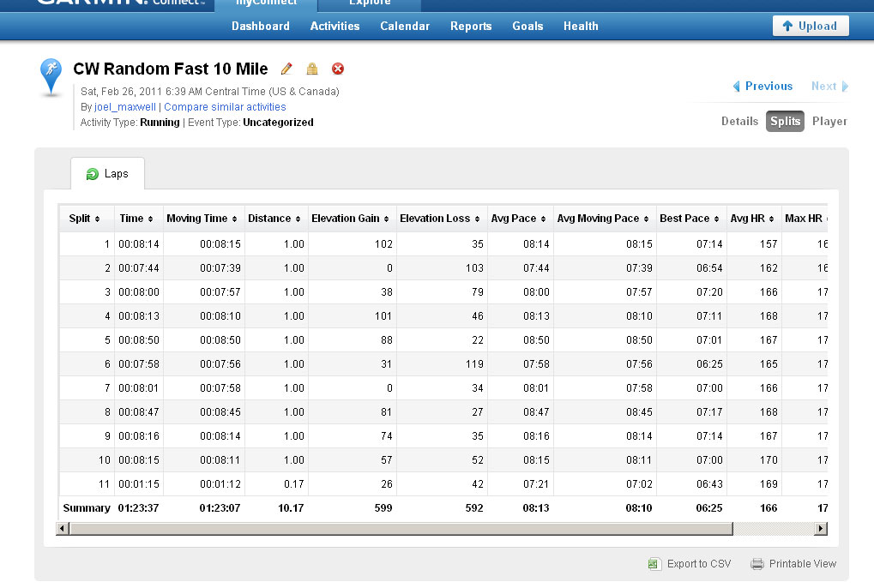Click the red delete activity icon

tap(338, 69)
